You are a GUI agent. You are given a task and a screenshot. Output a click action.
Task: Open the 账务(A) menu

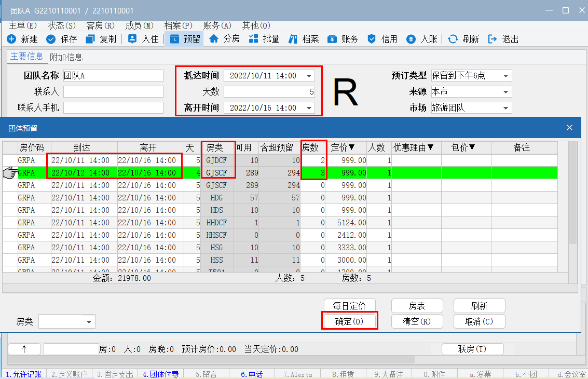[217, 25]
